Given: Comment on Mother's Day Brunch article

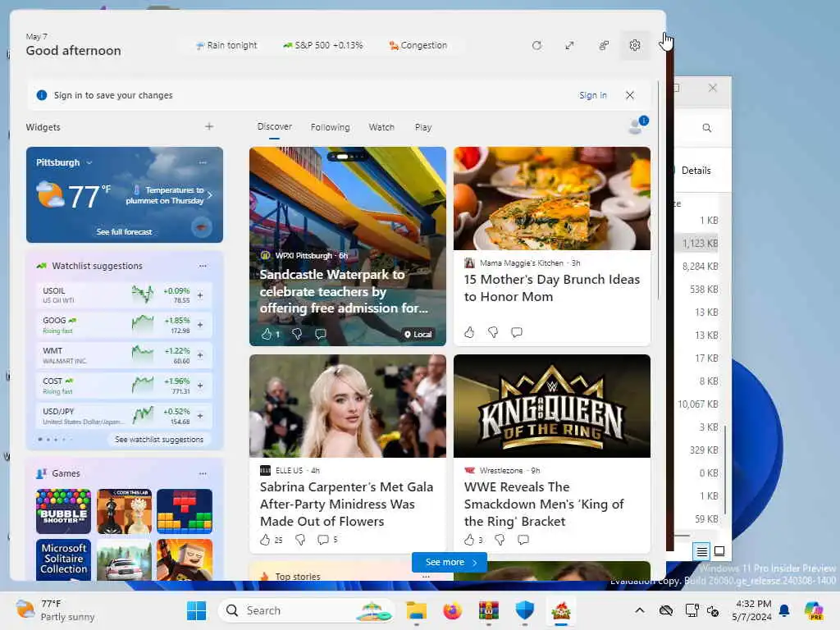Looking at the screenshot, I should [517, 332].
